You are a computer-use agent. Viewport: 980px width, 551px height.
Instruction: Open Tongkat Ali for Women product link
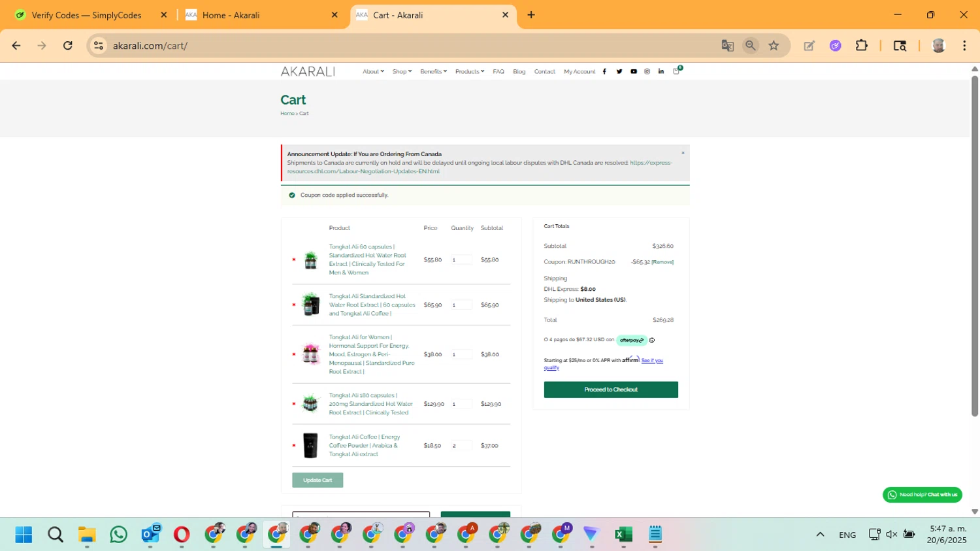pyautogui.click(x=372, y=354)
